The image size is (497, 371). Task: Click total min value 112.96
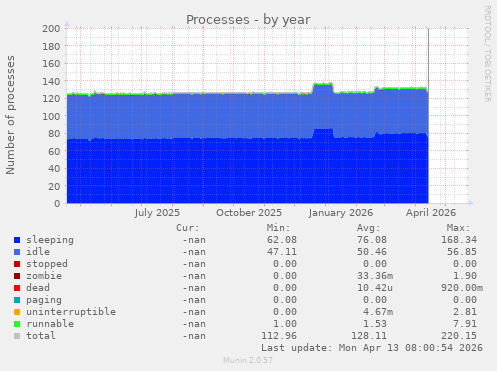pyautogui.click(x=279, y=336)
